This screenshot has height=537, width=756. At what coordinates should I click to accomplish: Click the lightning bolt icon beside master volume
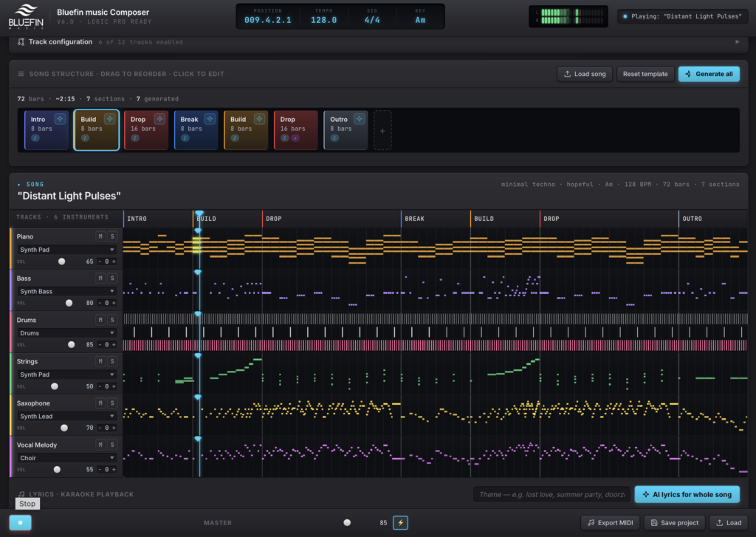pyautogui.click(x=400, y=522)
